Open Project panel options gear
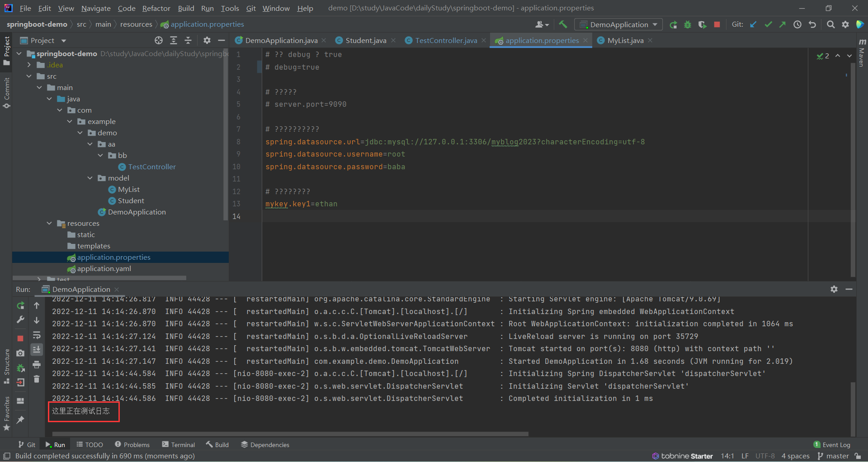 tap(207, 40)
